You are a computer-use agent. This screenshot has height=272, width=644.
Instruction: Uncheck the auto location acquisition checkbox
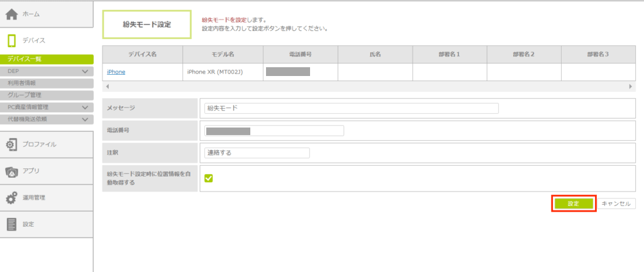click(x=209, y=178)
